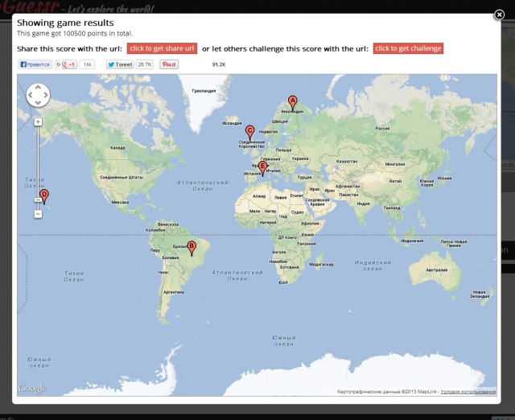The width and height of the screenshot is (515, 420).
Task: Click the Южный океan label below Africa
Action: point(284,340)
